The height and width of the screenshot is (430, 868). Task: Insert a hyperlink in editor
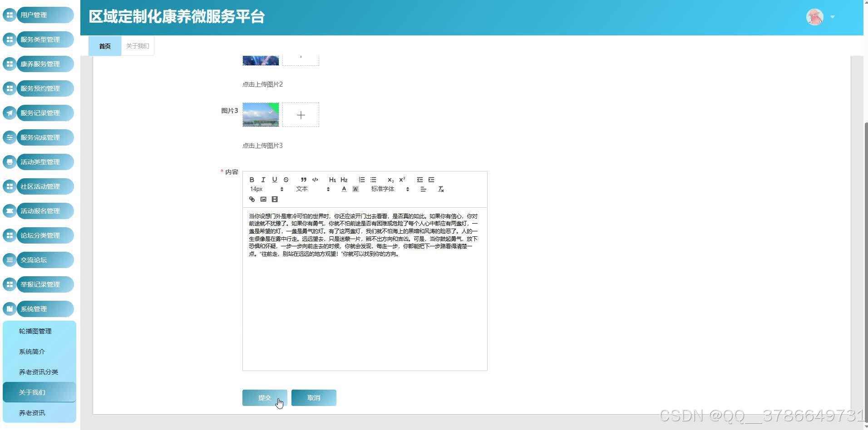pyautogui.click(x=252, y=199)
